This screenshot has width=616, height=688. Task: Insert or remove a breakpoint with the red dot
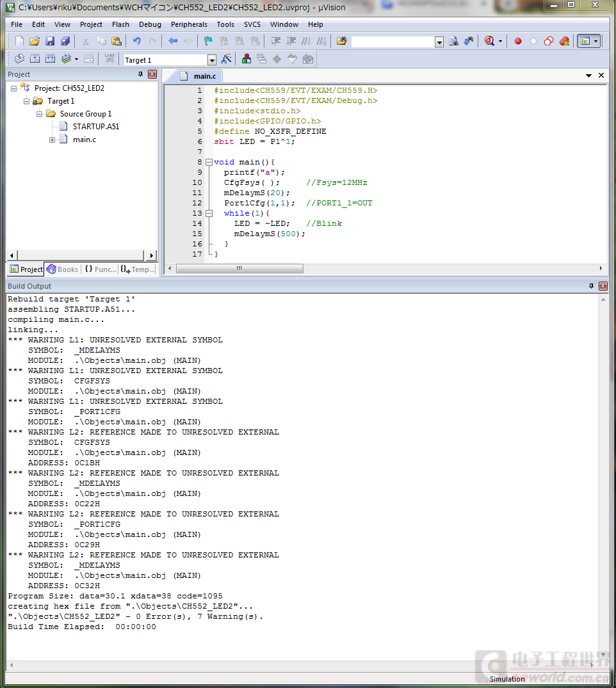pos(518,41)
